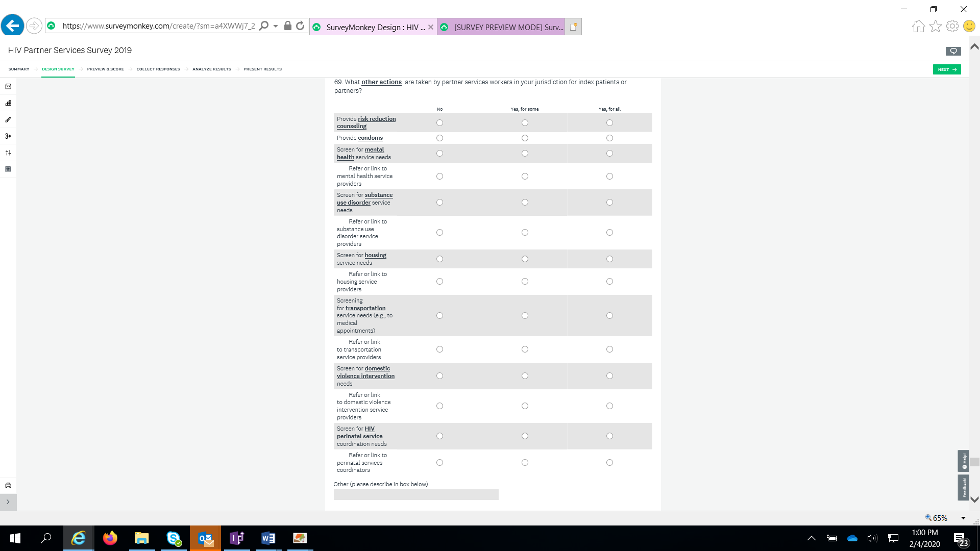Click the comments speech bubble icon

[953, 51]
